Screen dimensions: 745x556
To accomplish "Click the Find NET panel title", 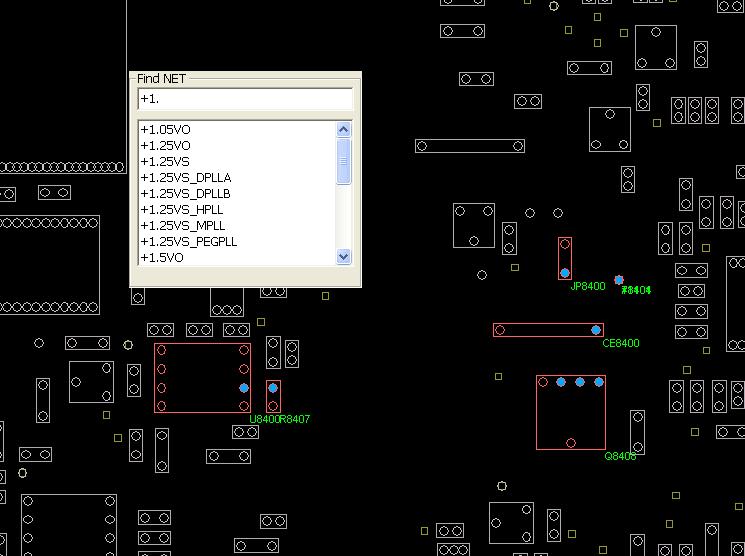I will pos(161,79).
